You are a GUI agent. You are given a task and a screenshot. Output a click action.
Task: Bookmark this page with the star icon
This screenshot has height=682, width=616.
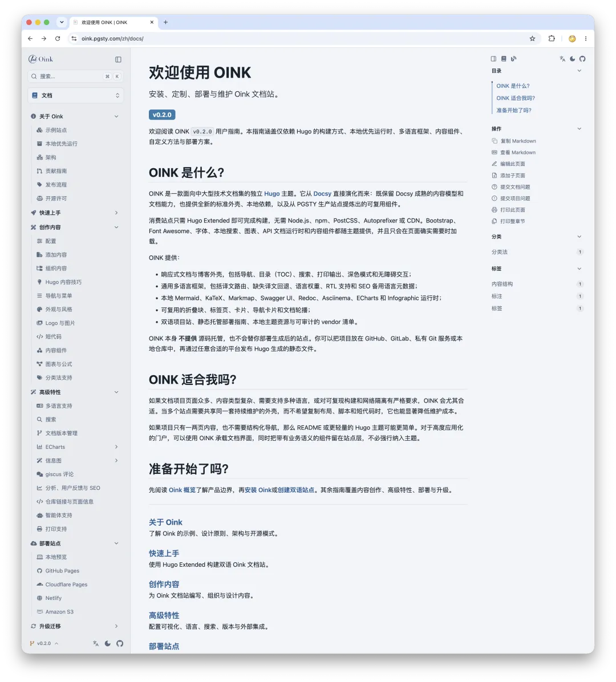532,38
